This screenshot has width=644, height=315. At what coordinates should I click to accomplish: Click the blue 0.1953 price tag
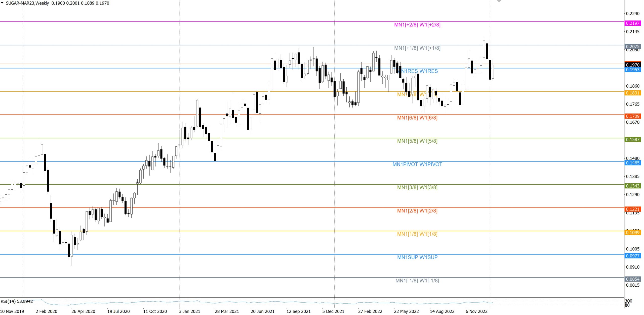tap(632, 70)
